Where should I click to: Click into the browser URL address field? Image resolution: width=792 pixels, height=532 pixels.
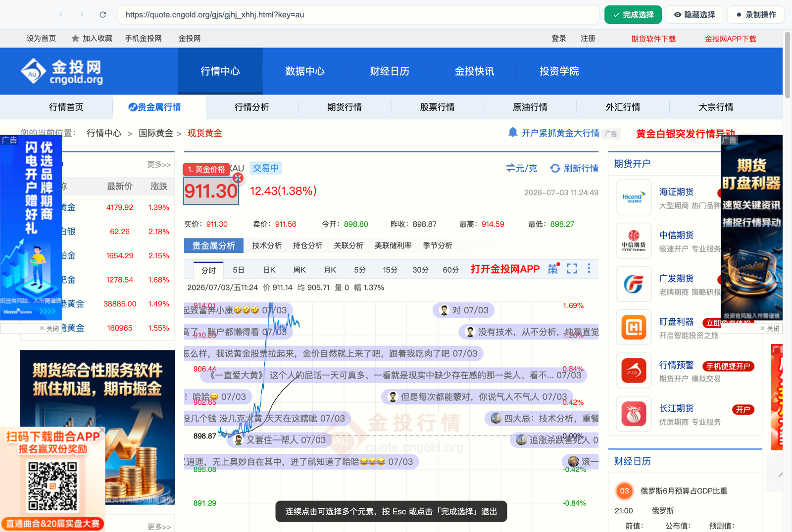coord(358,15)
